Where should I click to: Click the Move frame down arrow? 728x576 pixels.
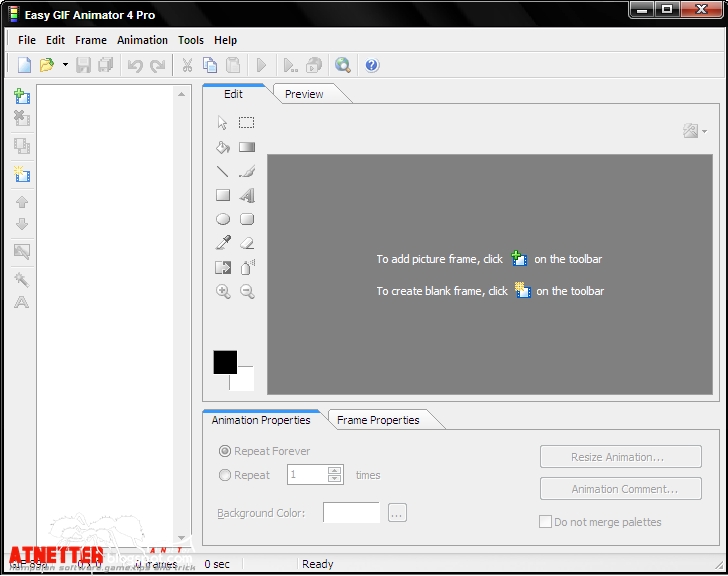pyautogui.click(x=22, y=224)
